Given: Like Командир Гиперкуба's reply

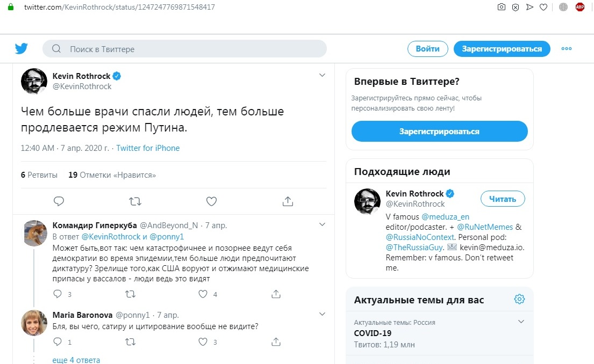Looking at the screenshot, I should point(203,294).
